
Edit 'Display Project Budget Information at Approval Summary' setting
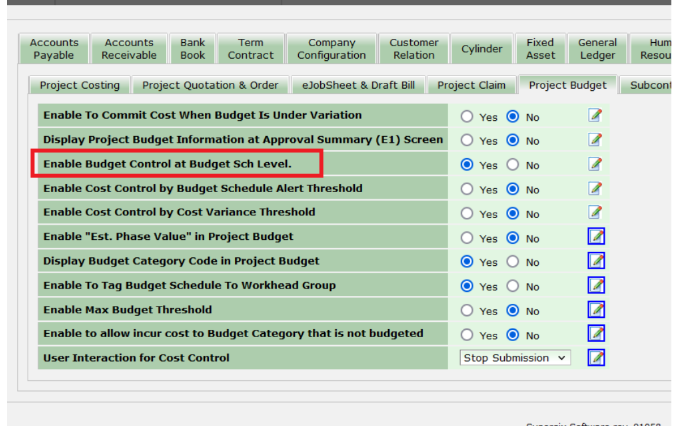pos(595,140)
